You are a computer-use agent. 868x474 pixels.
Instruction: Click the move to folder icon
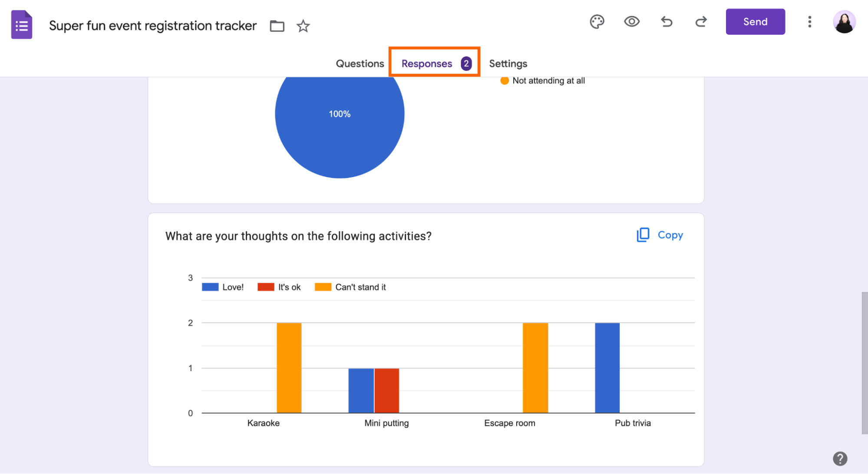277,26
